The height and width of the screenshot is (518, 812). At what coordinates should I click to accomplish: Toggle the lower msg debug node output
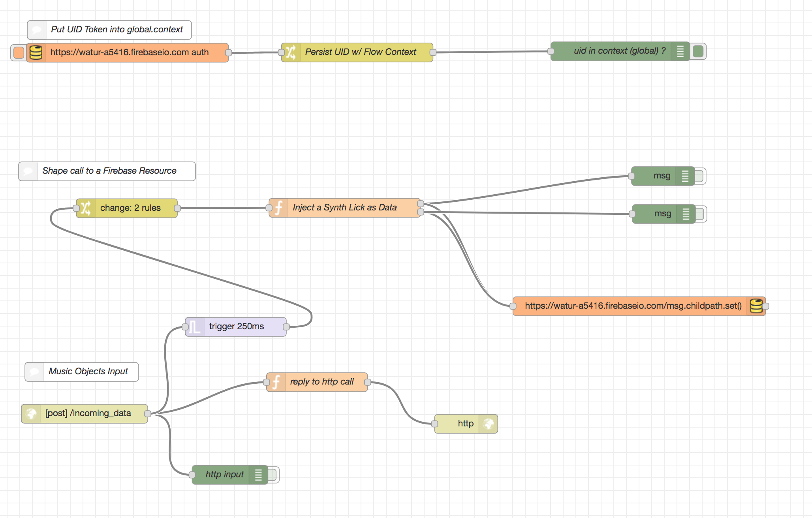tap(701, 214)
